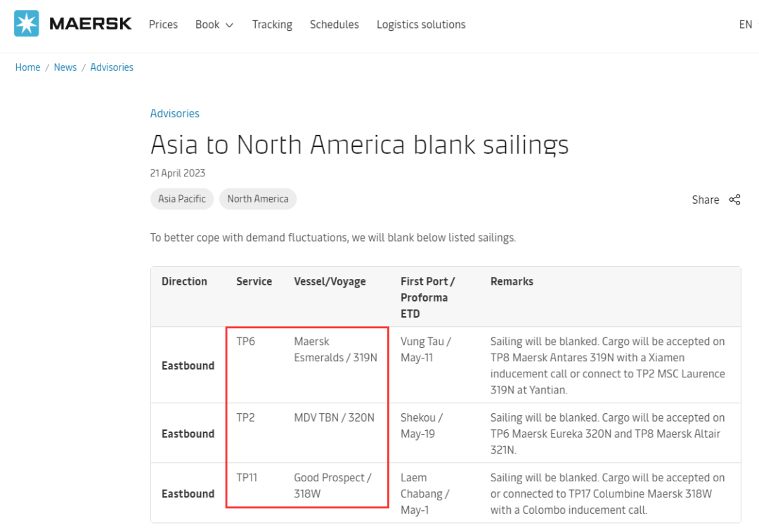Screen dimensions: 759x532
Task: Click the Share button label
Action: click(706, 200)
